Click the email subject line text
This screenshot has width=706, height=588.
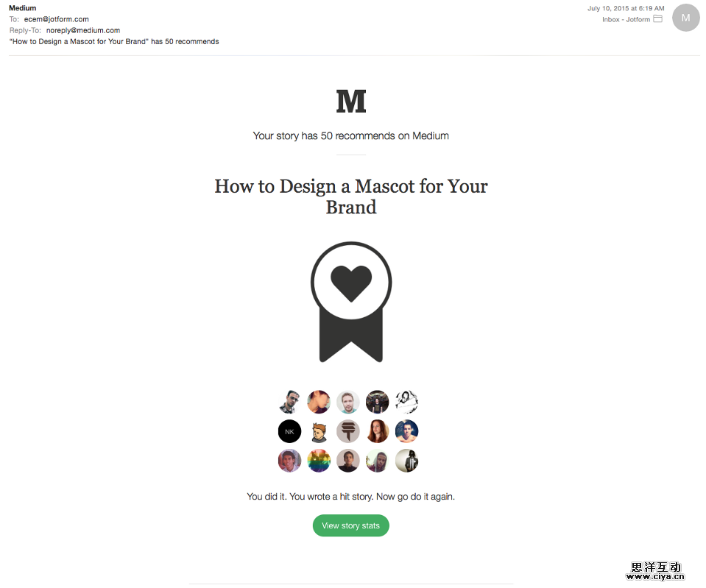[114, 41]
